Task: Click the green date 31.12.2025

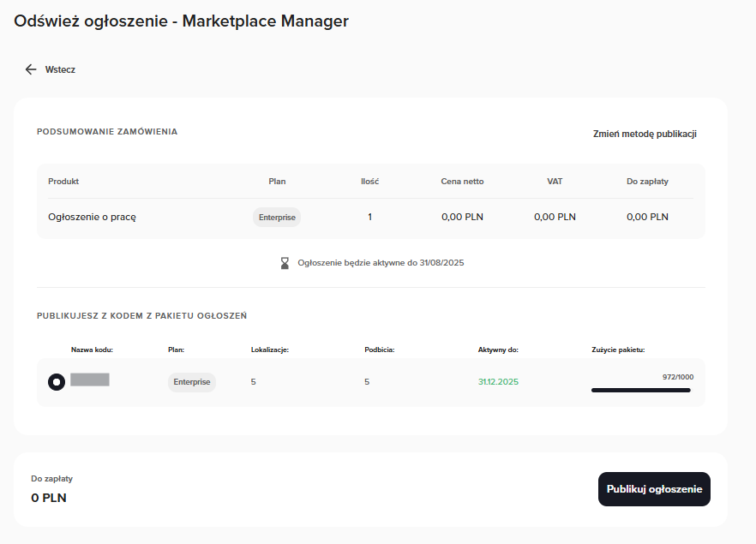Action: click(x=498, y=382)
